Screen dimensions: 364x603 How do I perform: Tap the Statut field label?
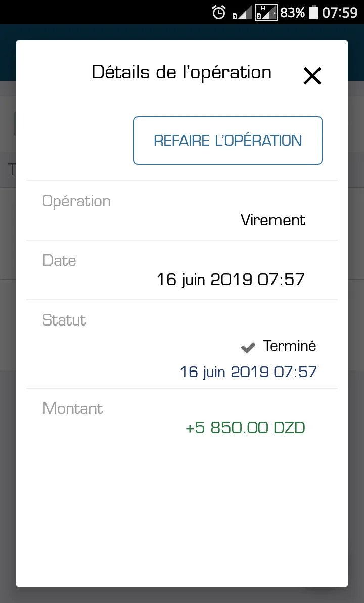point(64,320)
